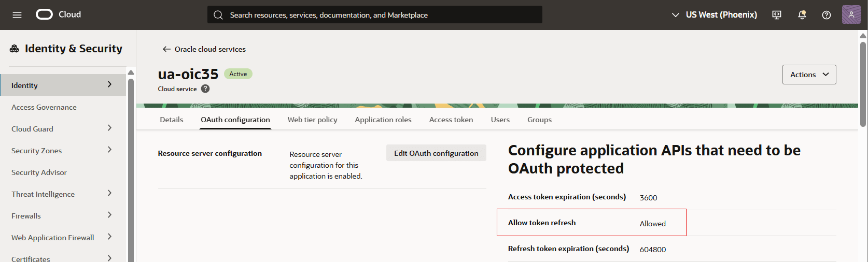Click the Resource server configuration label
868x262 pixels.
(210, 153)
